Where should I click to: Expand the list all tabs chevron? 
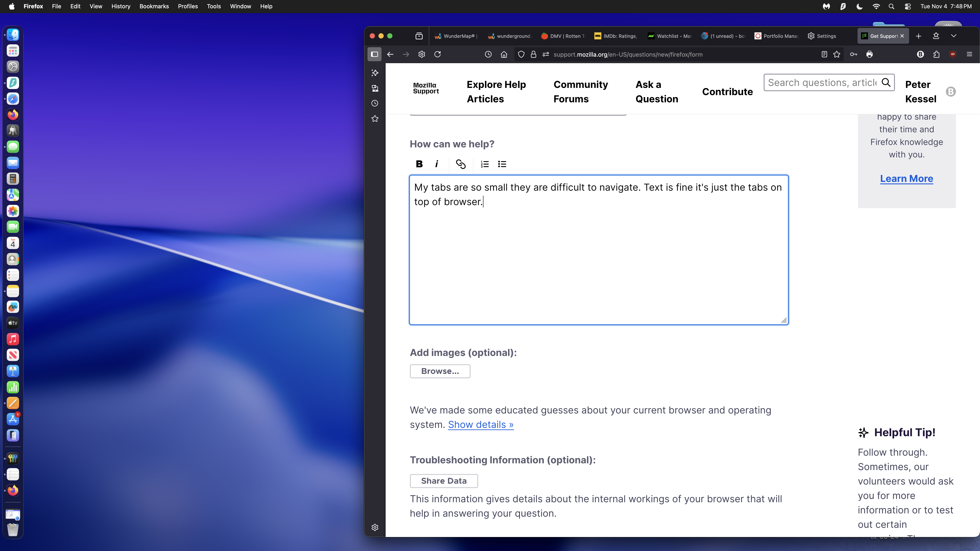pyautogui.click(x=953, y=36)
